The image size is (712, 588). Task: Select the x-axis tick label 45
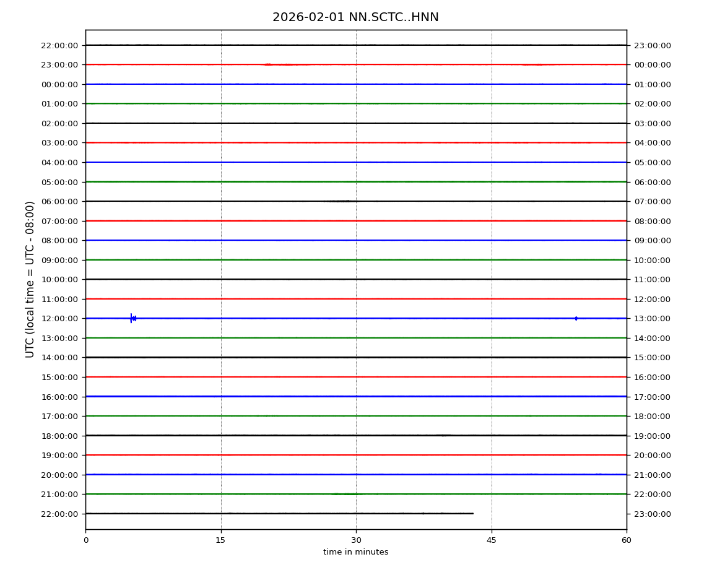492,540
